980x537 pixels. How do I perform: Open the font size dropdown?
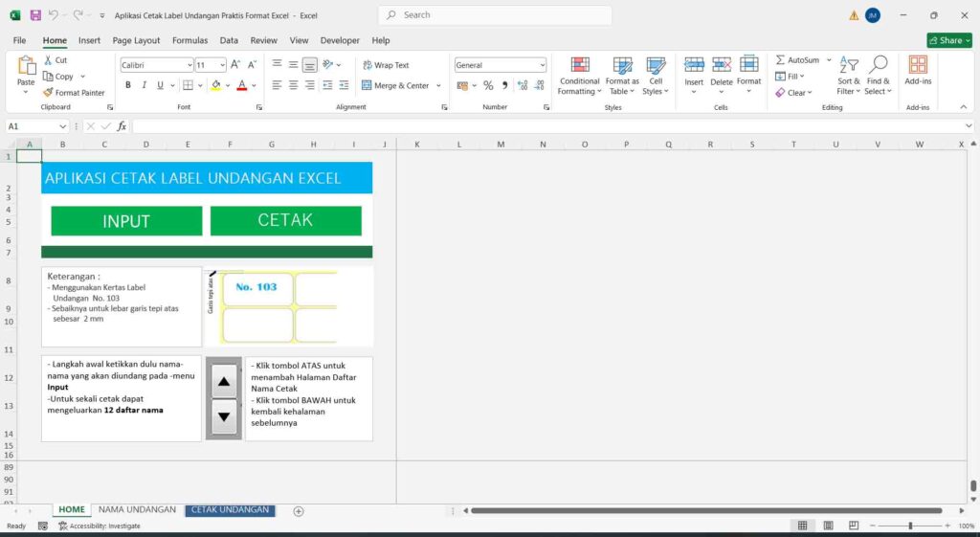[x=222, y=65]
